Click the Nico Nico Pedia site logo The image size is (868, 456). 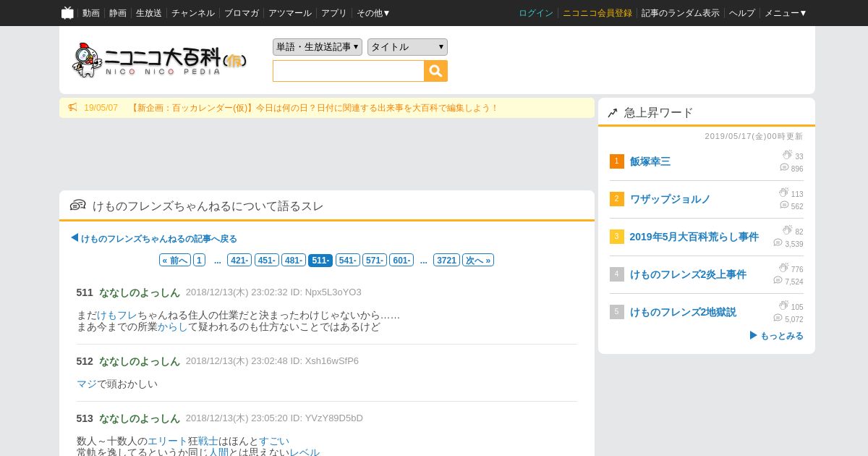160,60
